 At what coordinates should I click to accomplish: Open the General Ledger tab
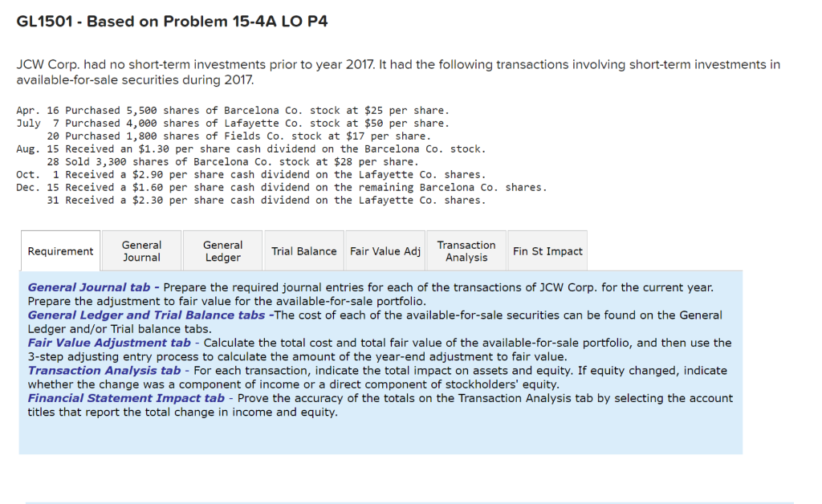point(222,250)
